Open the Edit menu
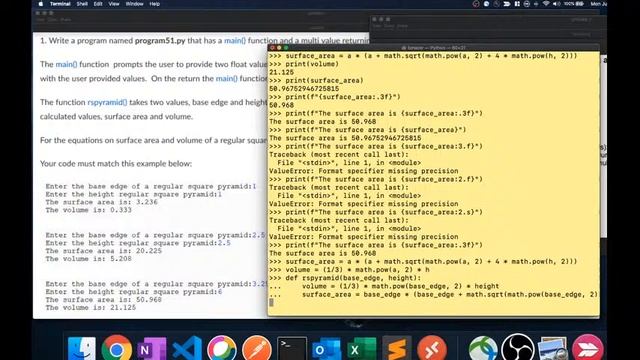The width and height of the screenshot is (640, 360). pos(98,4)
